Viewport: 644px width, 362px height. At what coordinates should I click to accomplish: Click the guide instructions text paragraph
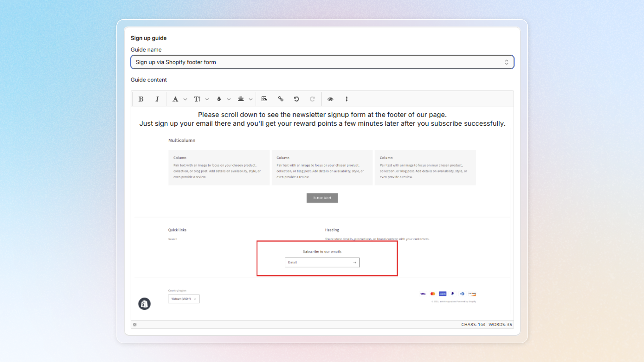point(322,119)
